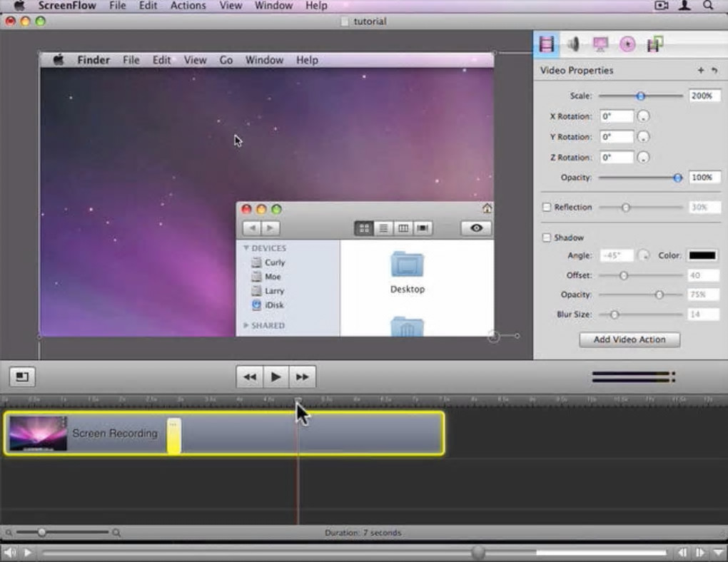Open the ScreenFlow menu
The width and height of the screenshot is (728, 562).
(67, 6)
